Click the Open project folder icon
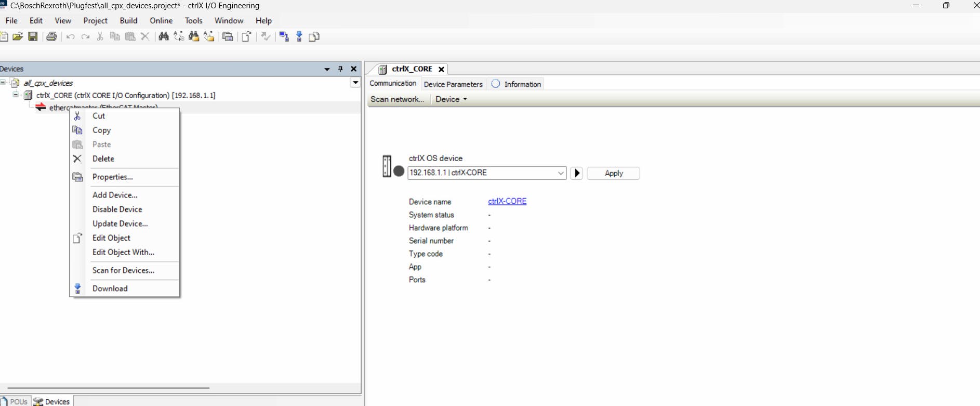This screenshot has width=980, height=406. pyautogui.click(x=18, y=36)
